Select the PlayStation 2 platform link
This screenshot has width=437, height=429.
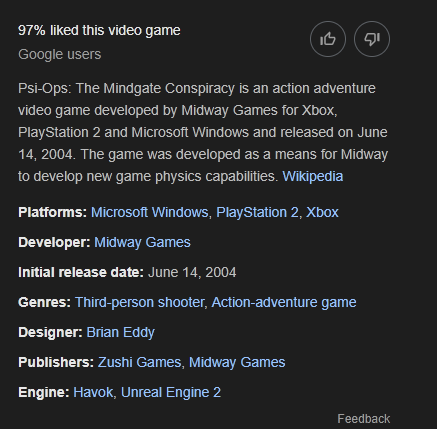coord(257,212)
